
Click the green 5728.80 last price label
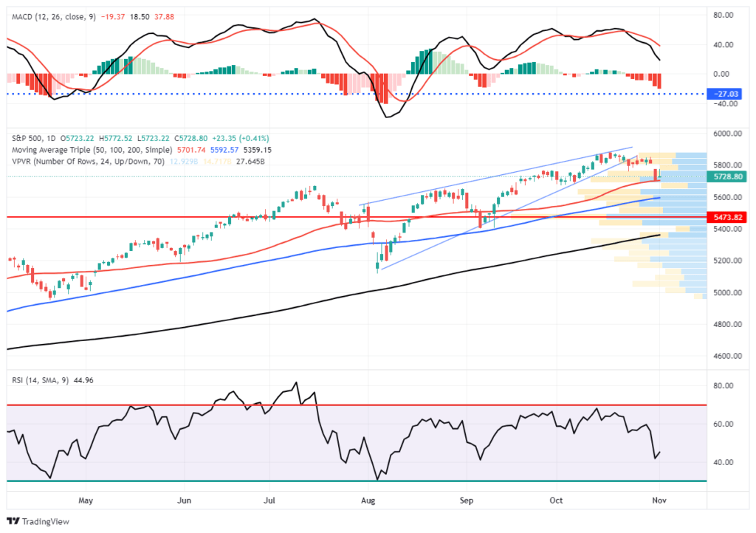pos(726,177)
